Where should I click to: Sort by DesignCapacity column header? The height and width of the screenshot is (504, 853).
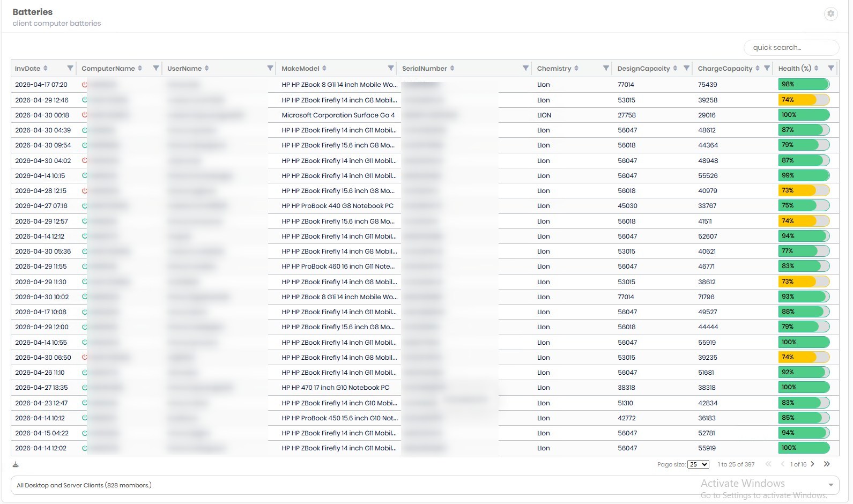coord(643,68)
